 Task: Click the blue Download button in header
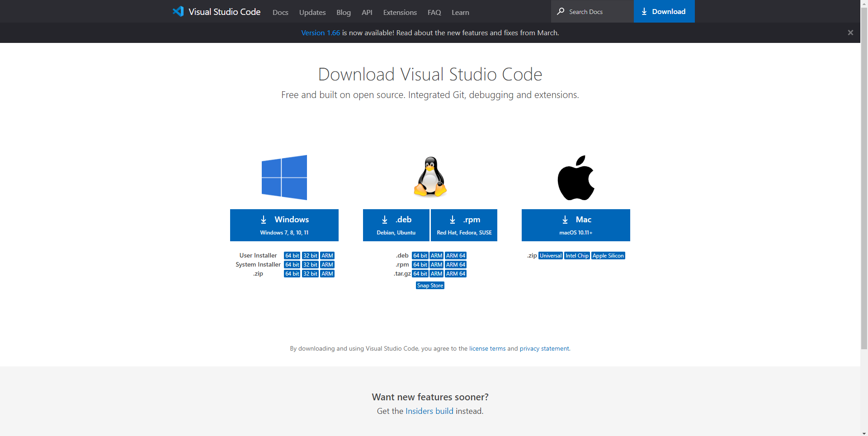(x=664, y=11)
